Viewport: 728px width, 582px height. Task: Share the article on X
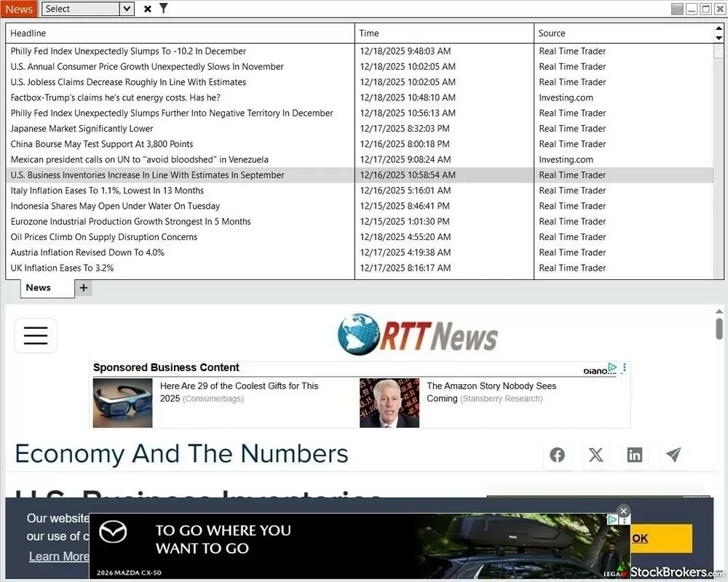point(596,455)
